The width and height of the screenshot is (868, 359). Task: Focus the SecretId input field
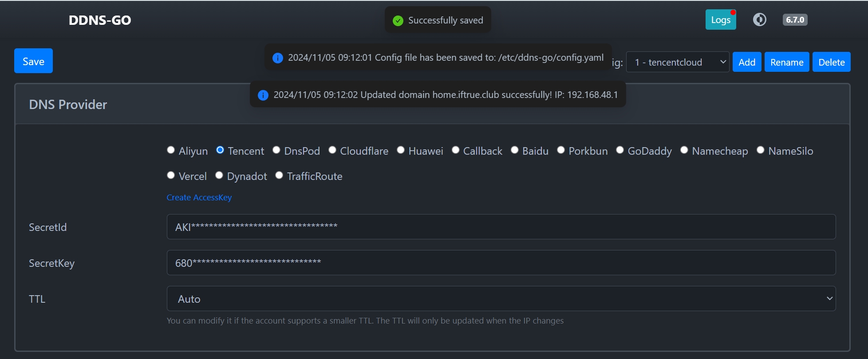[501, 227]
